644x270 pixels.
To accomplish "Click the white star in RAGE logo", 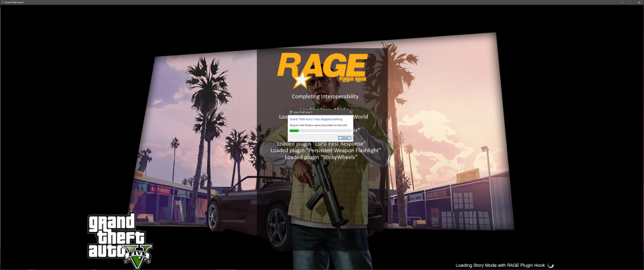I will coord(301,80).
